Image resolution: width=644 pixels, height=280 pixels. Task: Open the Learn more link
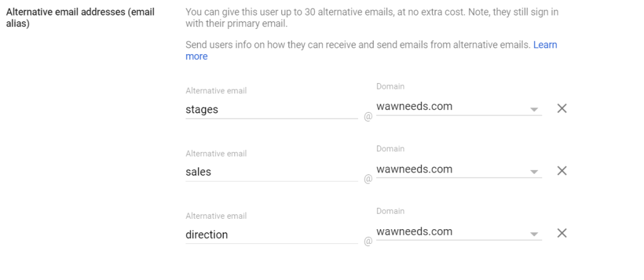(x=545, y=45)
